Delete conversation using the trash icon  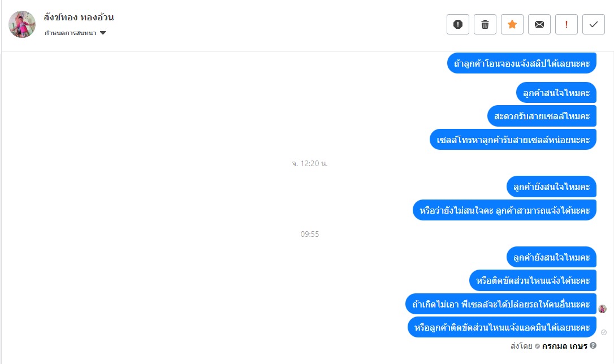(x=485, y=24)
